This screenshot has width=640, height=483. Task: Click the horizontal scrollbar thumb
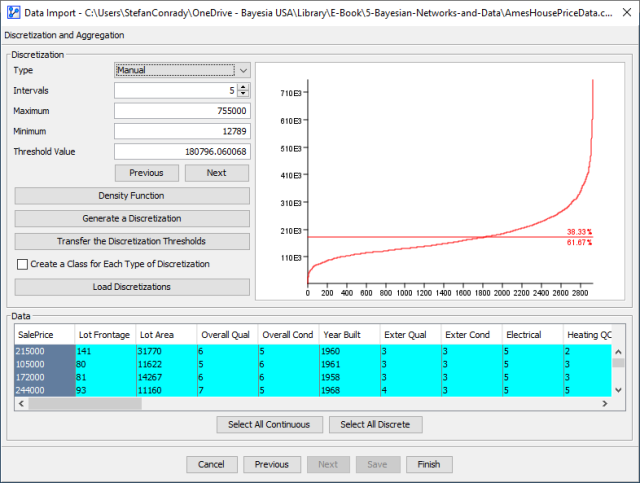(85, 403)
